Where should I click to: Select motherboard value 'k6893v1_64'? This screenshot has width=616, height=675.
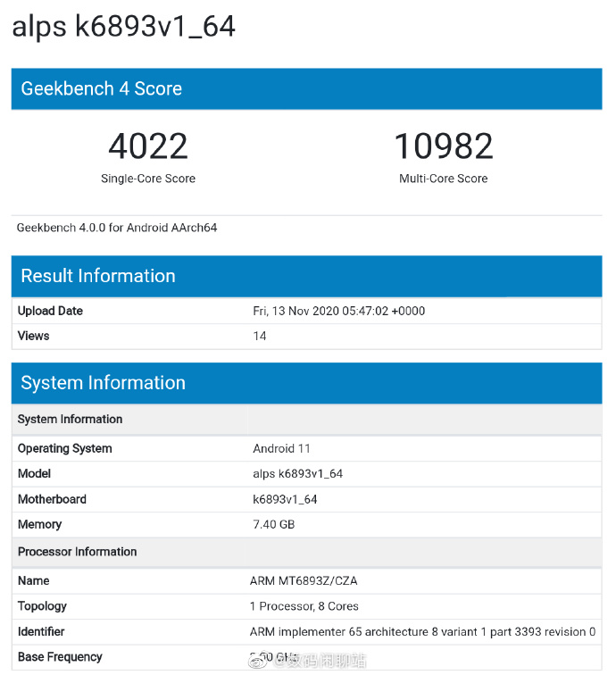pyautogui.click(x=285, y=499)
